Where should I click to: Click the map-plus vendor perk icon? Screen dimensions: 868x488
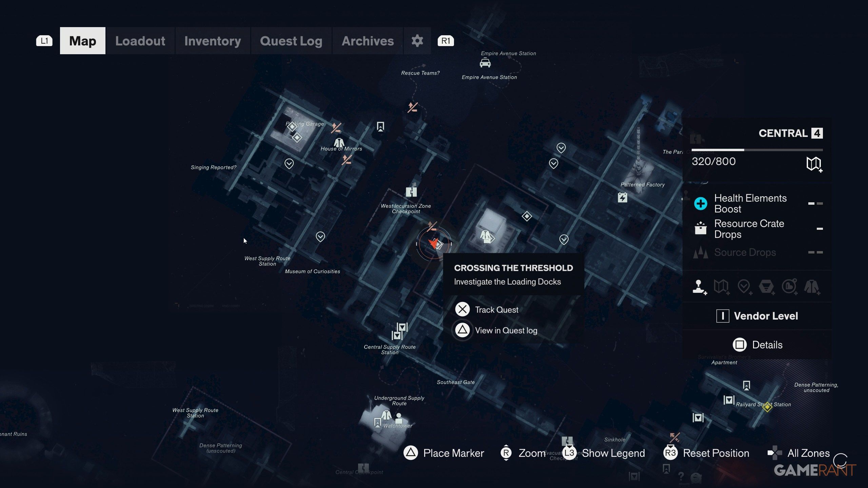coord(722,287)
